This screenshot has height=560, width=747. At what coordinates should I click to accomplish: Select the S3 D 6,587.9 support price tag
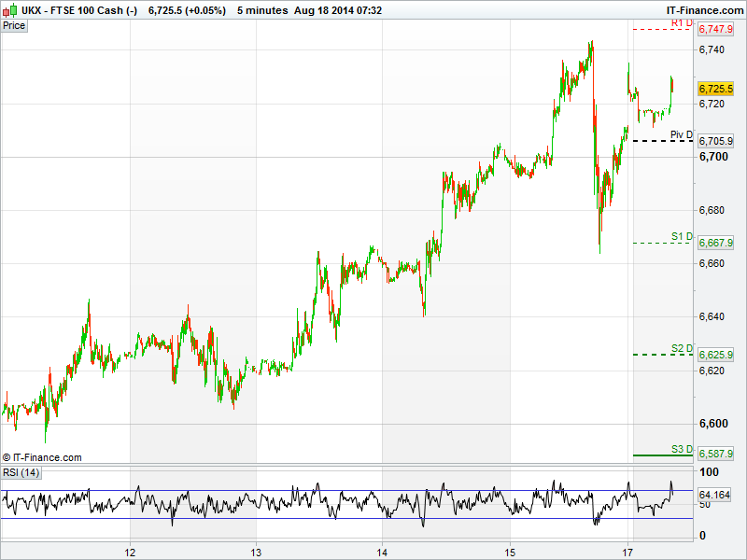pyautogui.click(x=715, y=455)
